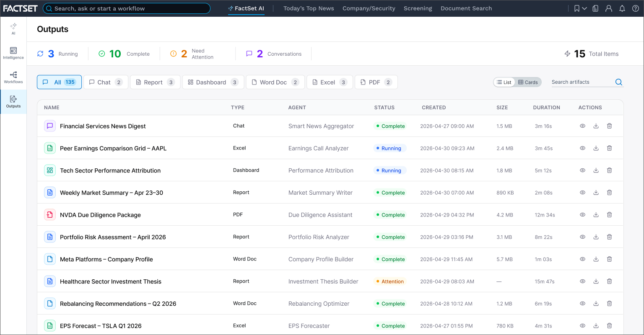Delete Financial Services News Digest

[x=610, y=126]
